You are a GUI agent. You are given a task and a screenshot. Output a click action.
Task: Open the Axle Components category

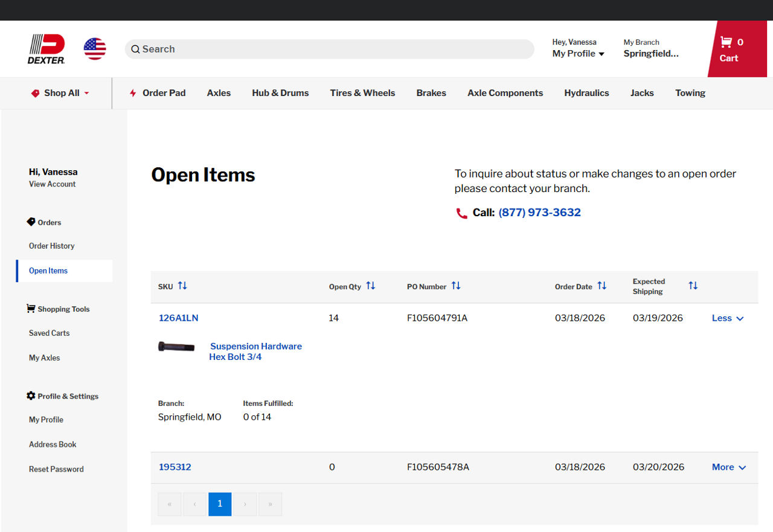coord(505,93)
